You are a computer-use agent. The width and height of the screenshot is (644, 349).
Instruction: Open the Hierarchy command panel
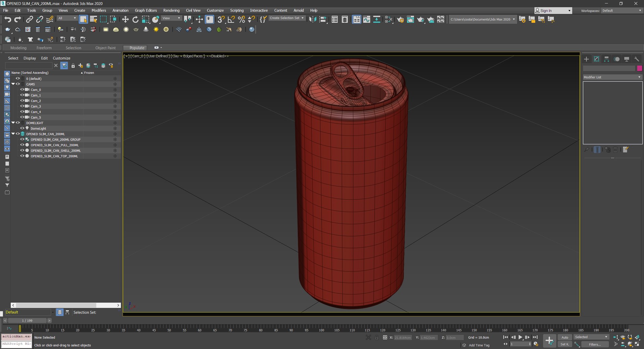point(606,59)
